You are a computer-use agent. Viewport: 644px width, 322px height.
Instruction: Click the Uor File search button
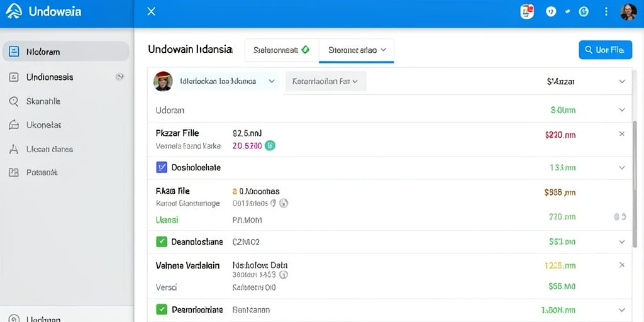click(606, 50)
